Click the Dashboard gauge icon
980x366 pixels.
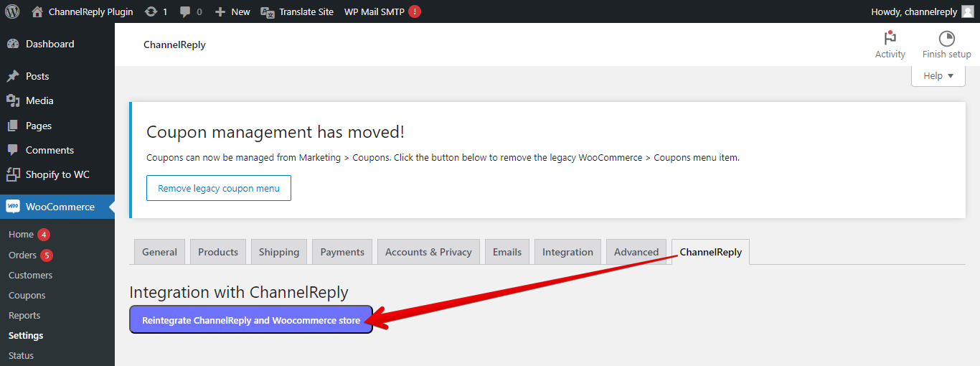(x=13, y=44)
